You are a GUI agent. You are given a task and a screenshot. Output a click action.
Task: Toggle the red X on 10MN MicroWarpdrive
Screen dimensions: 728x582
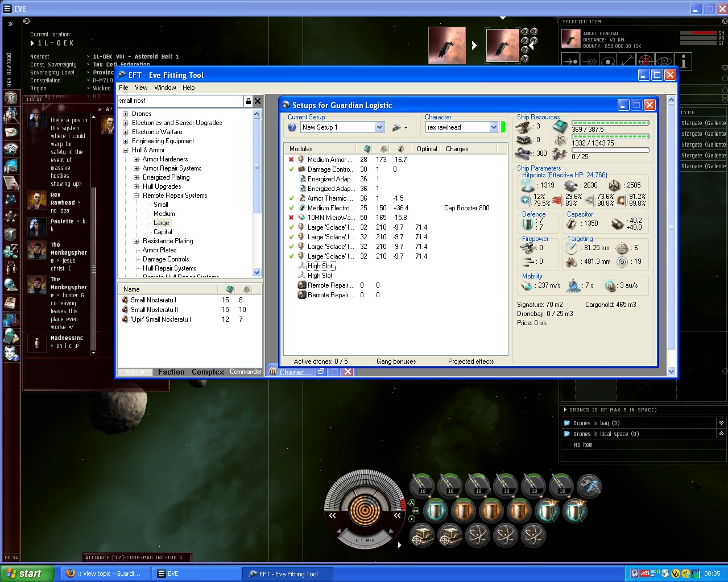[x=291, y=218]
